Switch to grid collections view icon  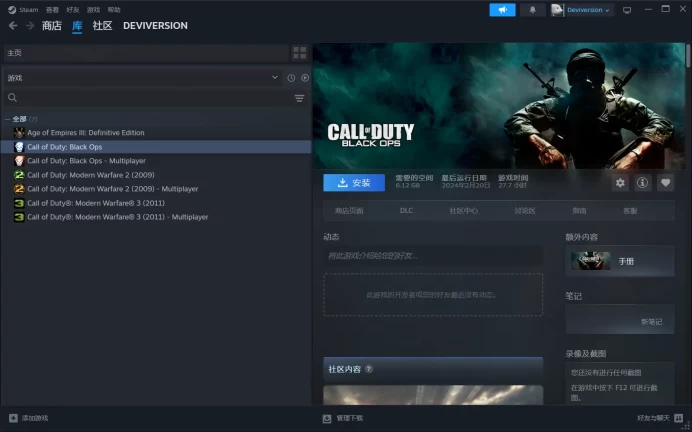[x=300, y=53]
